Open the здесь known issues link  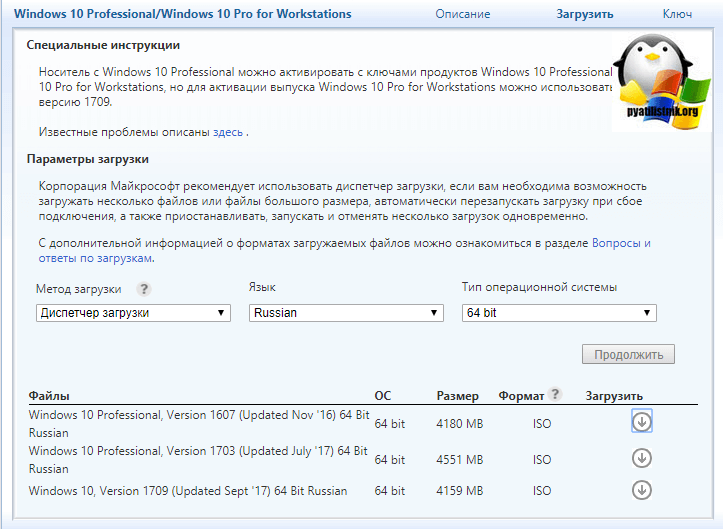[x=228, y=132]
